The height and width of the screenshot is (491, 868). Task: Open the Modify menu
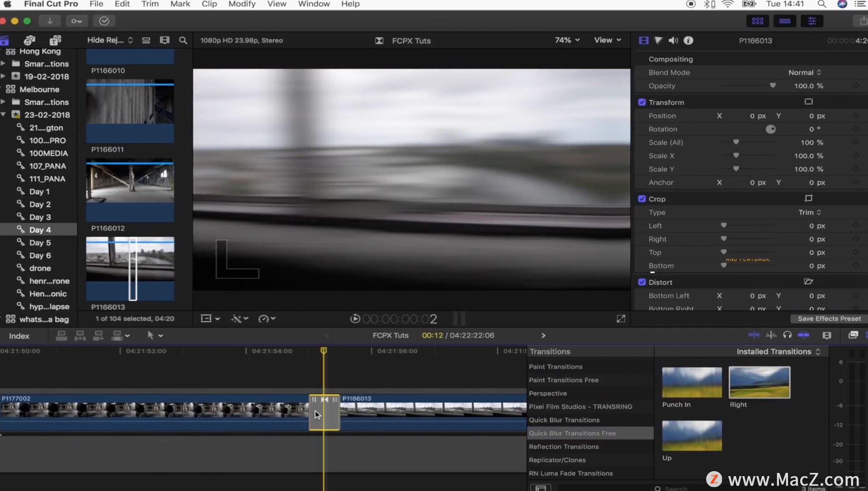241,4
